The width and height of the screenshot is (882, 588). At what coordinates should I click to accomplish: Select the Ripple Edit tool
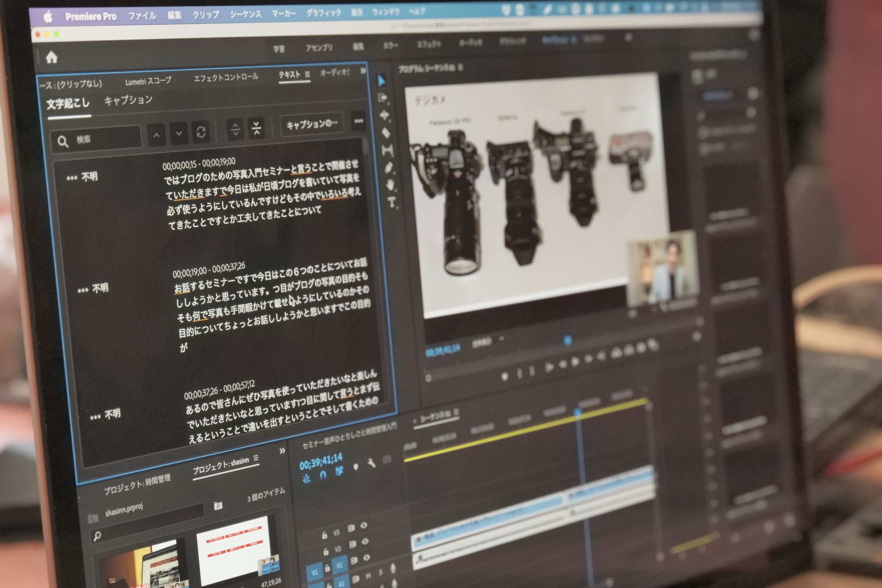[x=384, y=115]
